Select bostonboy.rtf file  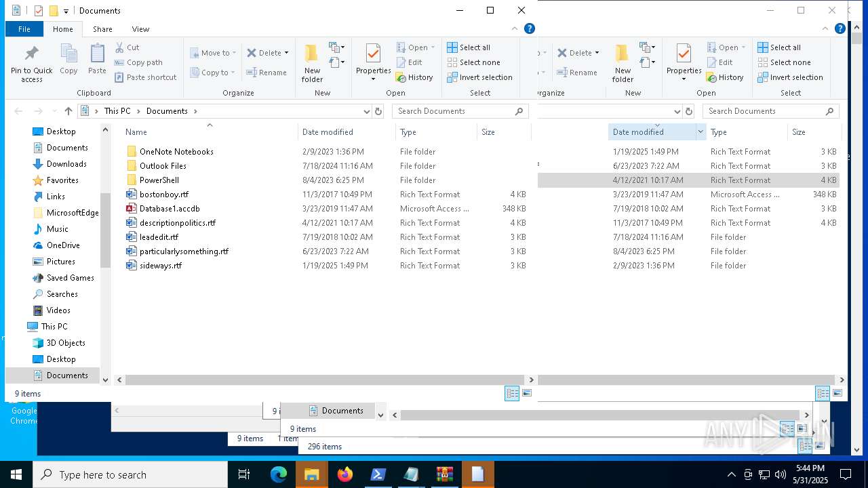pos(164,195)
